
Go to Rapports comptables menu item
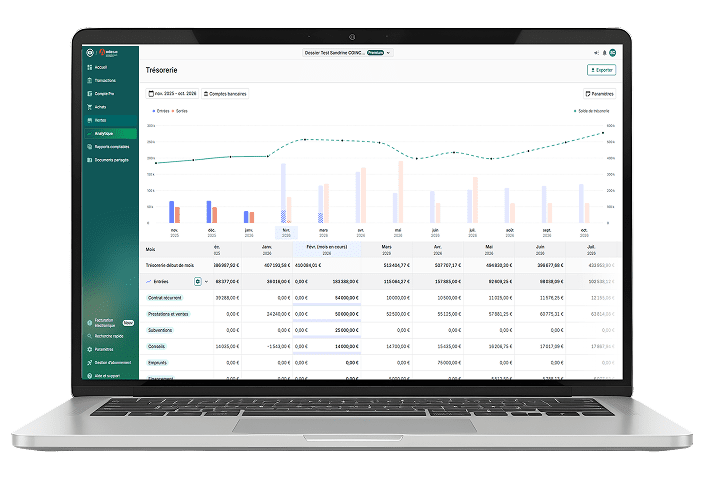tap(112, 147)
